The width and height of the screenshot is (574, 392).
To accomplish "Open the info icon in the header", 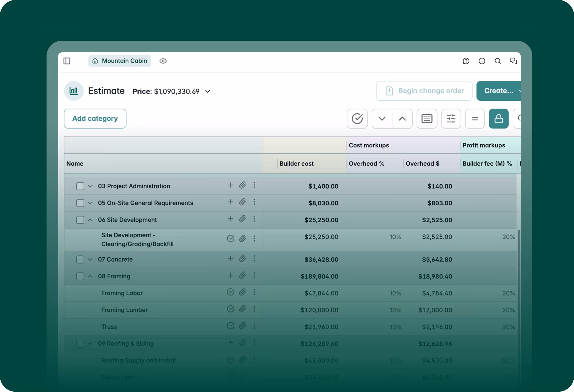I will click(x=482, y=61).
